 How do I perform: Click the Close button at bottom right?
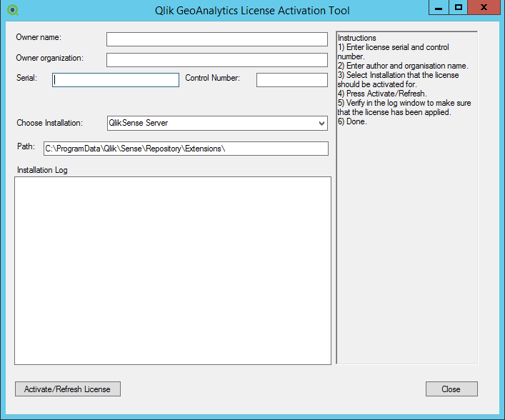451,389
